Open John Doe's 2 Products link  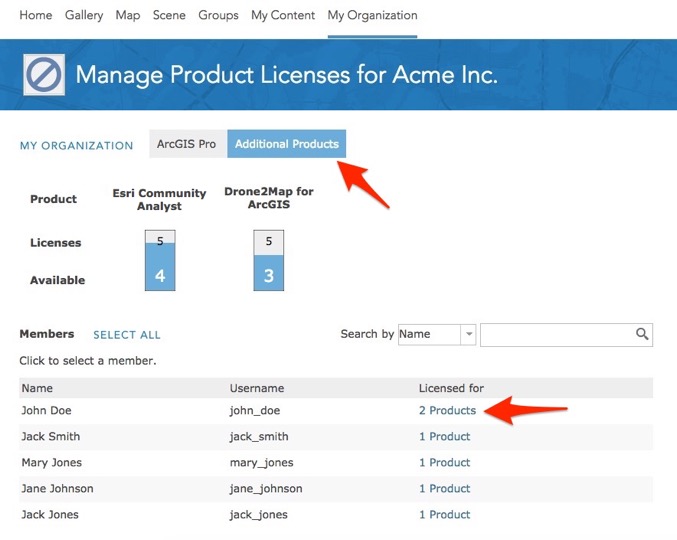[447, 410]
